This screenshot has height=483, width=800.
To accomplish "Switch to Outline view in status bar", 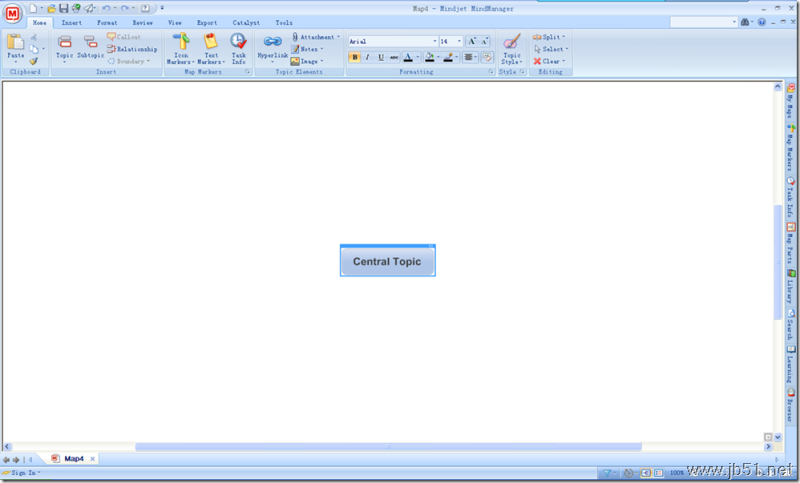I will [x=659, y=473].
